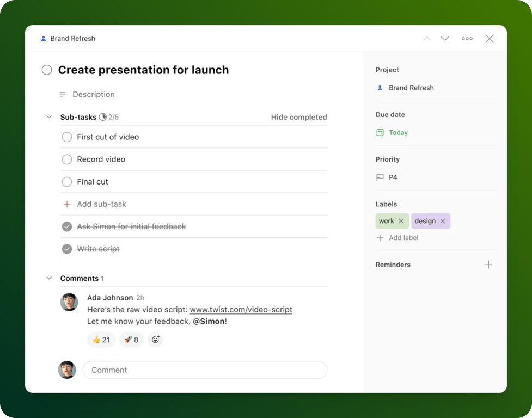532x418 pixels.
Task: Click the plus icon next to Add label
Action: pos(380,238)
